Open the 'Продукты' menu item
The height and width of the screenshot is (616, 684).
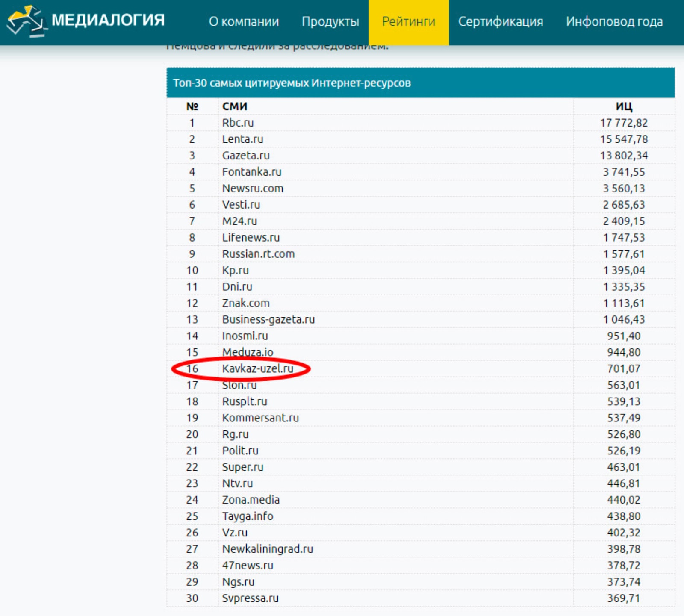pos(330,21)
